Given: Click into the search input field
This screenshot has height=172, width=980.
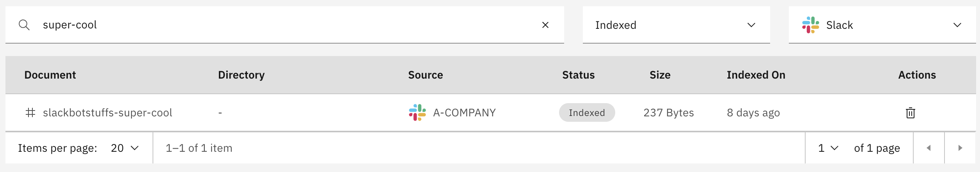Looking at the screenshot, I should pyautogui.click(x=273, y=25).
